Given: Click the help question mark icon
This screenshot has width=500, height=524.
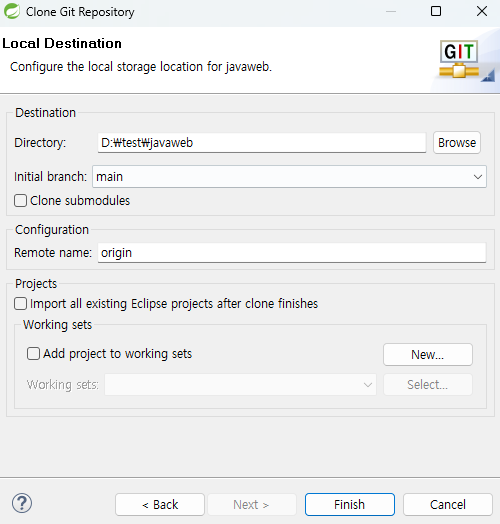Looking at the screenshot, I should (22, 503).
